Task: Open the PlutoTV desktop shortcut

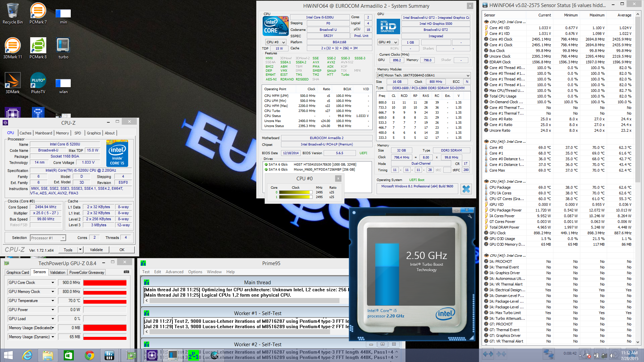Action: (x=38, y=83)
